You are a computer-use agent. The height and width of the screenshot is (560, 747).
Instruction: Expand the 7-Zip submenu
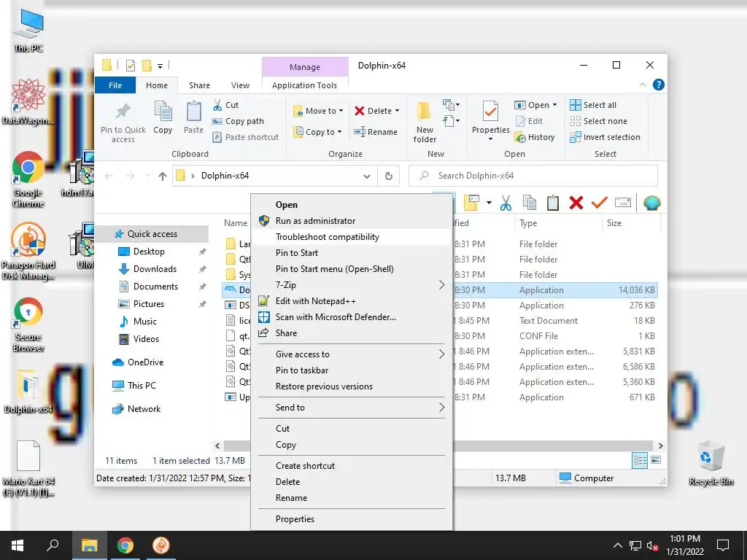(x=352, y=285)
